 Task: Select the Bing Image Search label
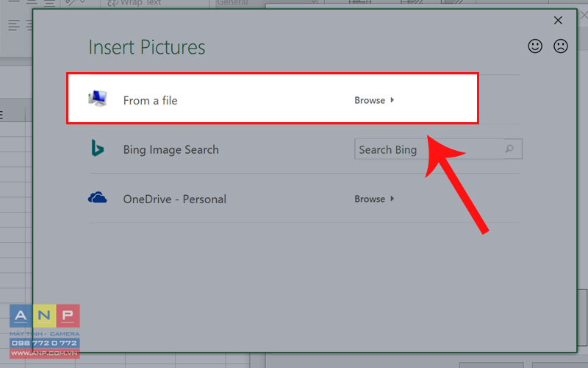pyautogui.click(x=171, y=149)
